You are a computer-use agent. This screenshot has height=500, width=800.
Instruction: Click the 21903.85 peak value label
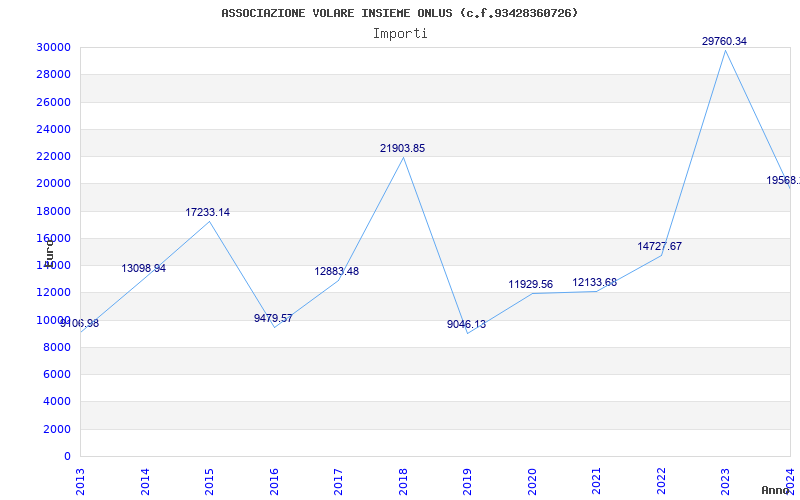point(402,148)
